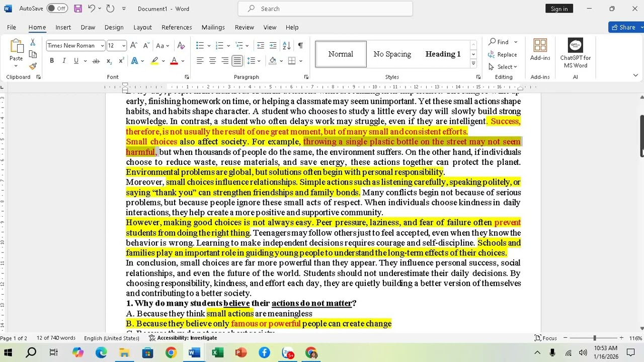This screenshot has height=362, width=644.
Task: Toggle italic formatting
Action: coord(64,61)
